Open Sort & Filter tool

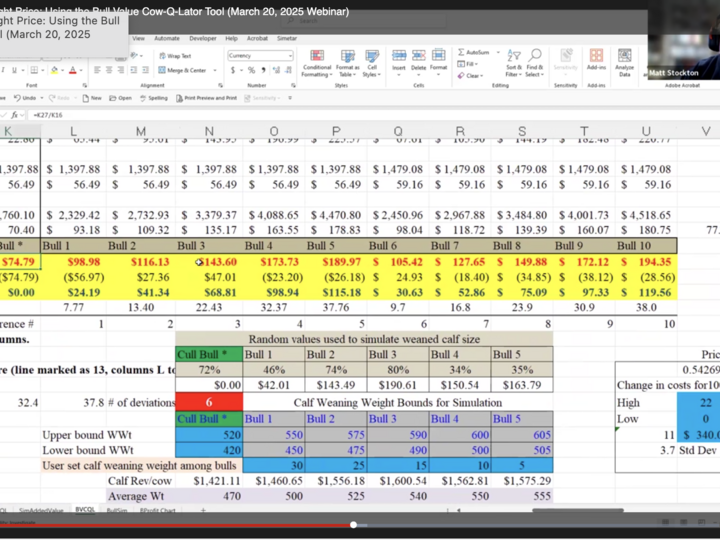513,63
